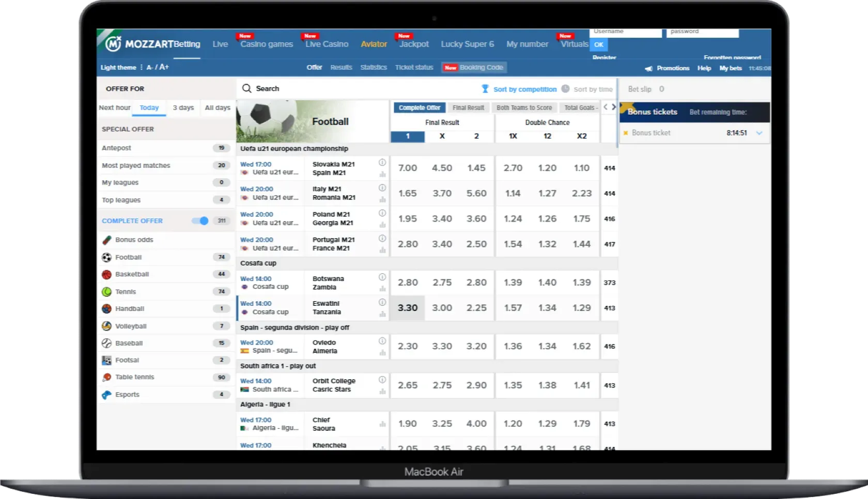This screenshot has height=499, width=868.
Task: Select the Baseball icon in sidebar
Action: tap(106, 343)
